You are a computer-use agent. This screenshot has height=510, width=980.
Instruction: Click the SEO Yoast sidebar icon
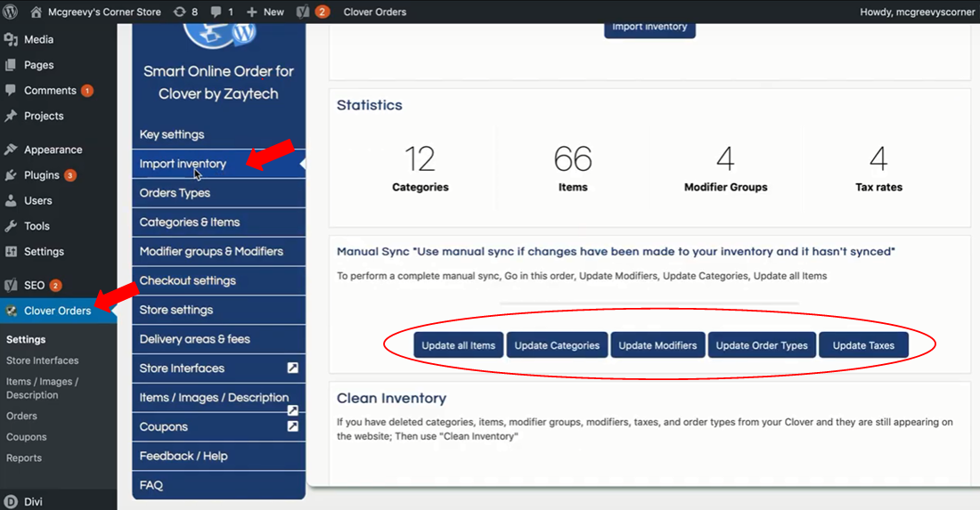[x=11, y=286]
